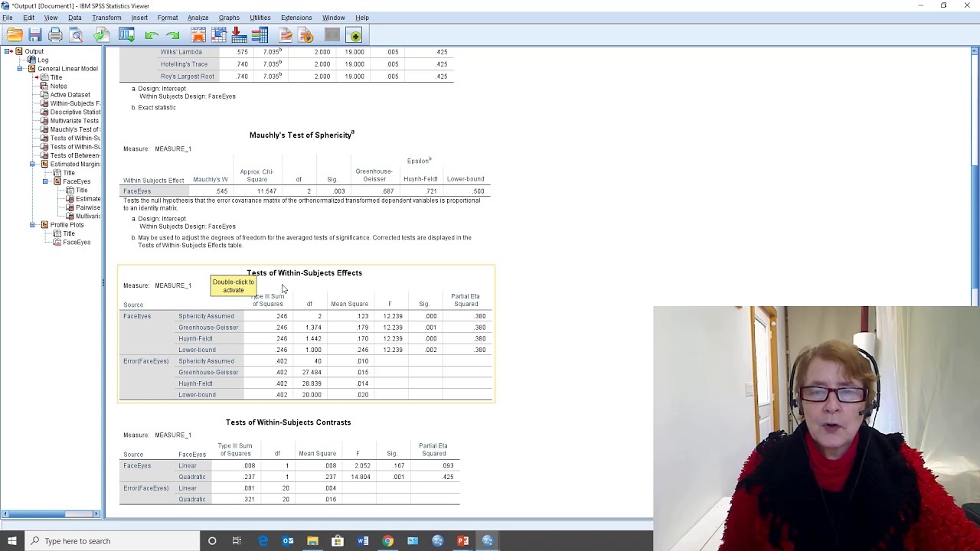Save the output document
The image size is (980, 551).
point(35,35)
